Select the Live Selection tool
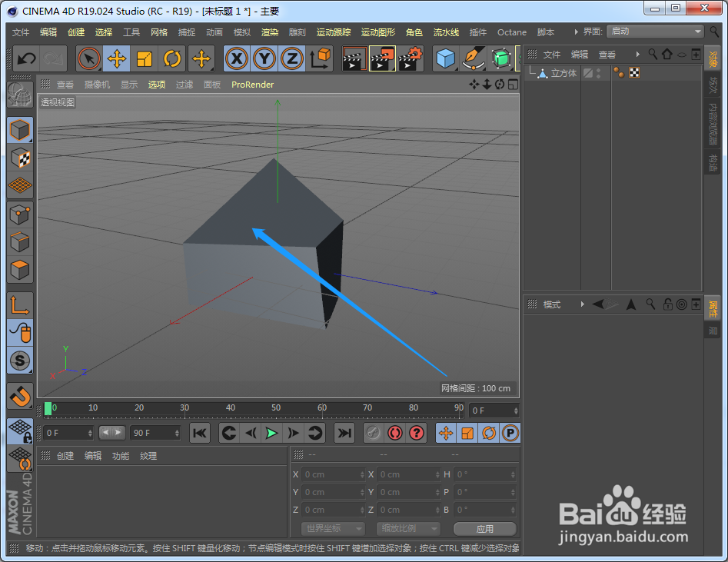This screenshot has width=728, height=562. pyautogui.click(x=89, y=58)
